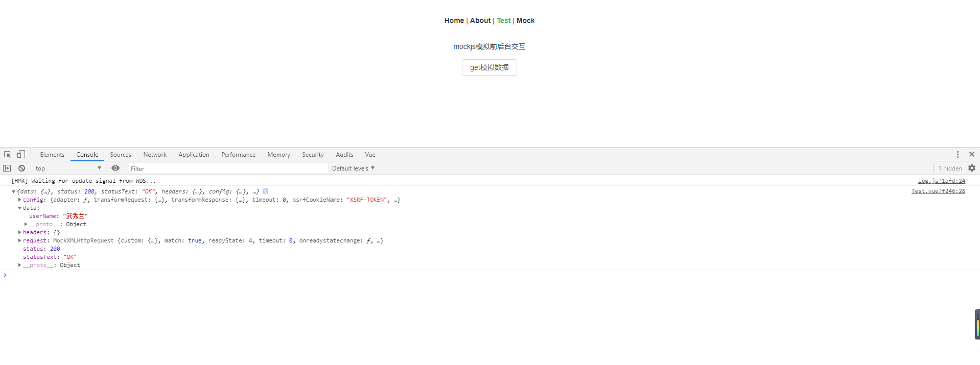Expand the config property row

click(x=19, y=200)
